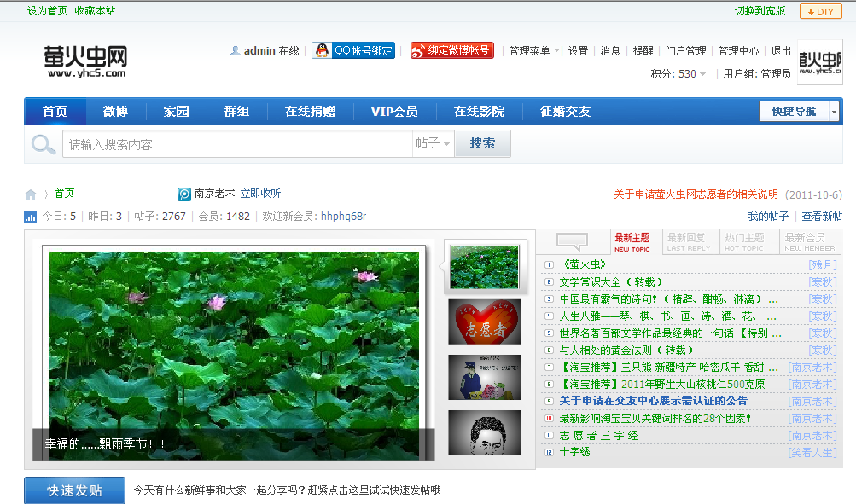
Task: Open the slide caption 幸福的......飘雨季节
Action: (x=105, y=444)
